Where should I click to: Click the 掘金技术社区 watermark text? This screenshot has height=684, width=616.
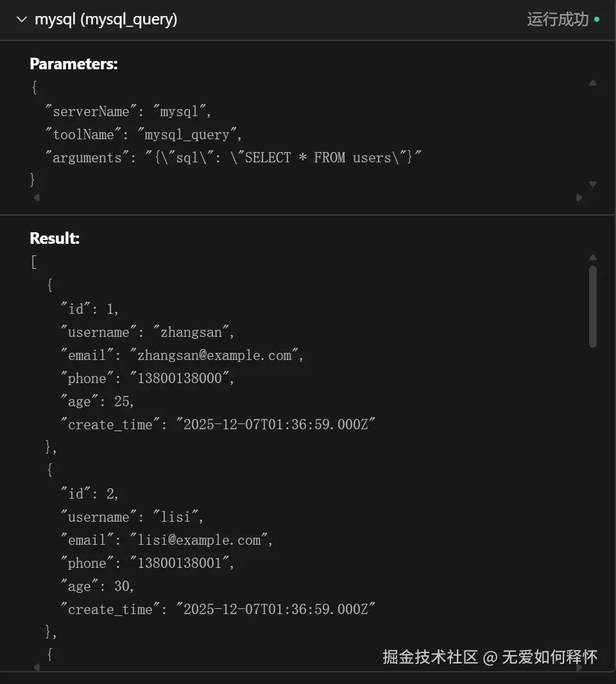pyautogui.click(x=430, y=657)
